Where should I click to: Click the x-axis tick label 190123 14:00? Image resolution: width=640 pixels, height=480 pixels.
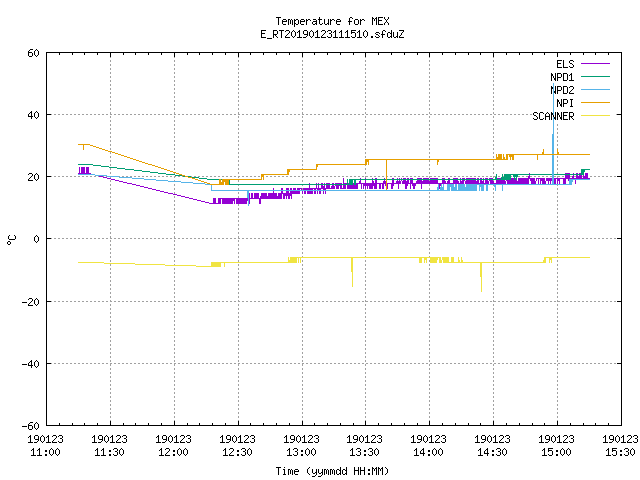pos(429,446)
